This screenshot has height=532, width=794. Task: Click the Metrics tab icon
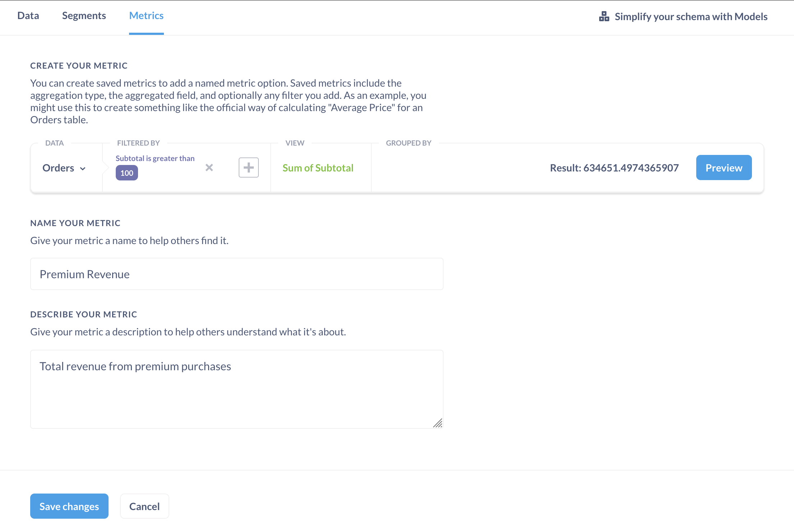146,15
